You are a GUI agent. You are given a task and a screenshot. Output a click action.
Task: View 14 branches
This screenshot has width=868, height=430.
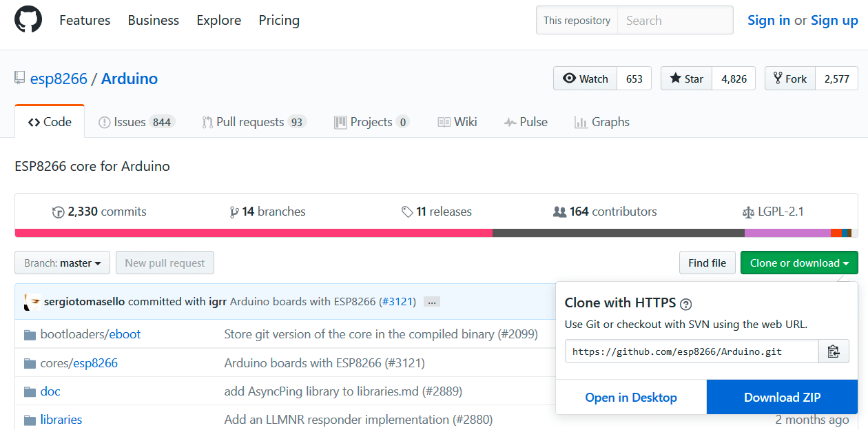(x=267, y=212)
